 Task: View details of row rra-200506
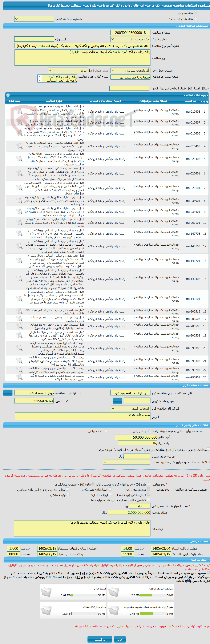19,326
